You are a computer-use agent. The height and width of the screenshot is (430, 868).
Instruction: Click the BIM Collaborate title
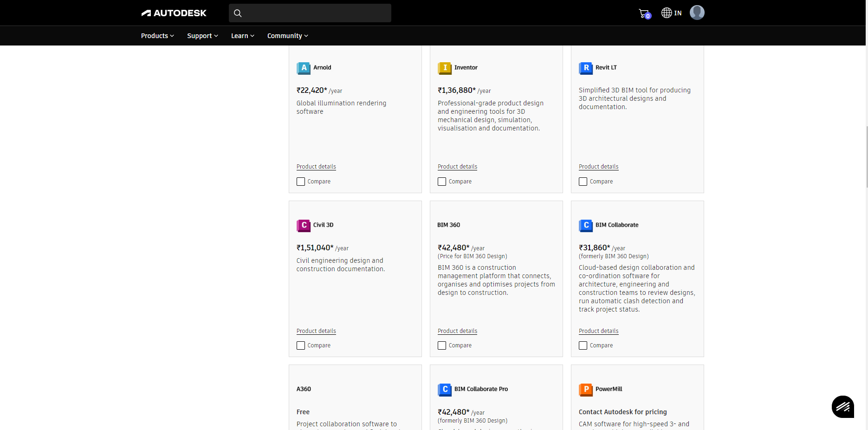coord(617,225)
